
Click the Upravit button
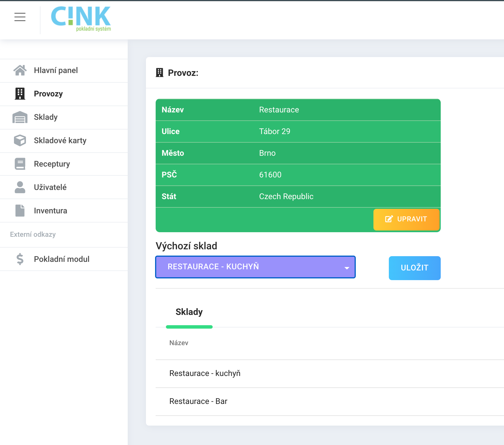tap(407, 219)
